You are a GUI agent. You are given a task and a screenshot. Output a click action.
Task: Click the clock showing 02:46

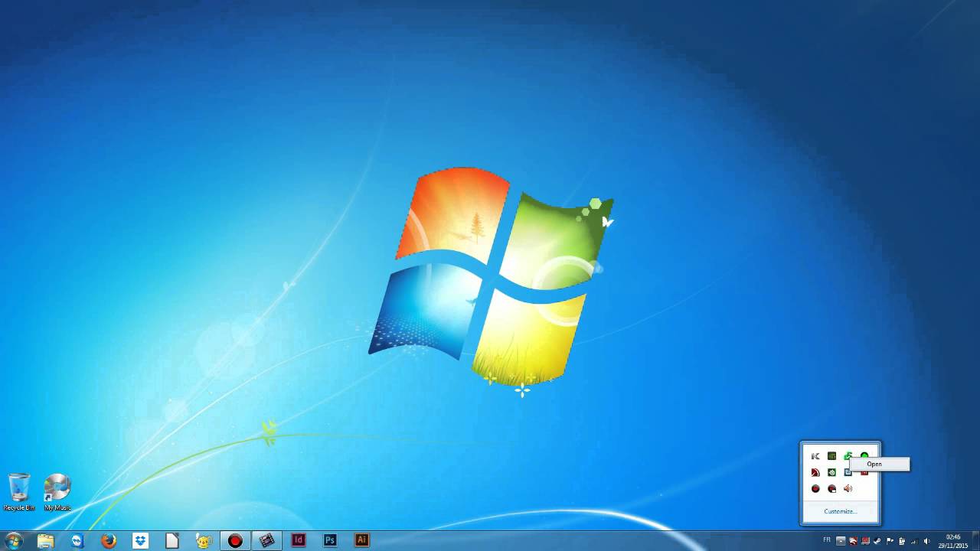pos(953,541)
